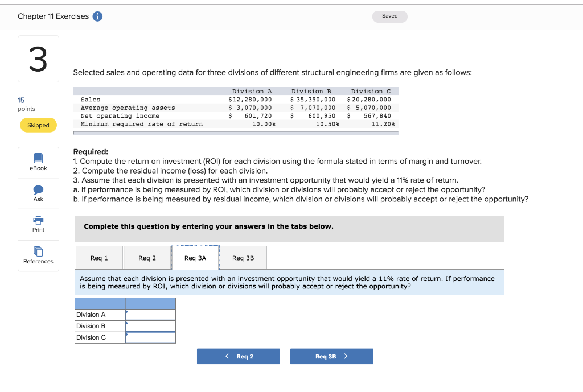Open the Division C answer dropdown

point(150,337)
